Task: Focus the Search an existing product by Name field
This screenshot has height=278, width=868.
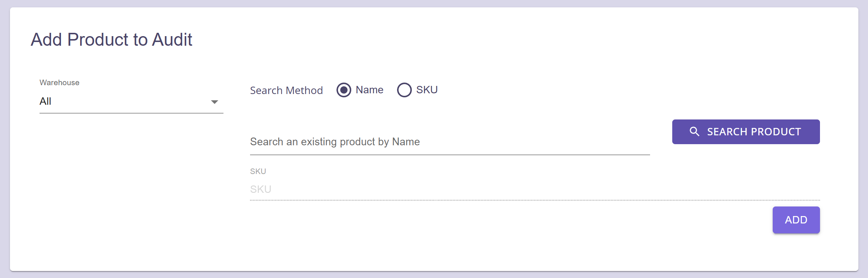Action: 450,142
